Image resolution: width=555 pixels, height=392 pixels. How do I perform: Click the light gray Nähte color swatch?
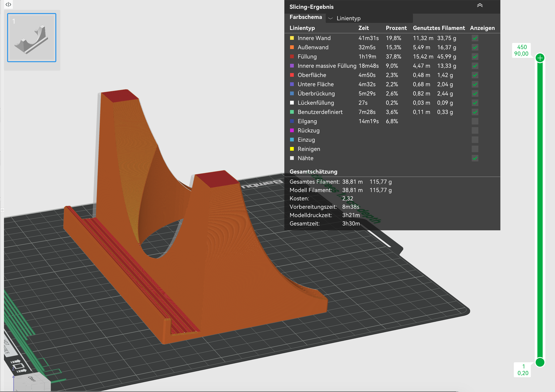pos(292,158)
